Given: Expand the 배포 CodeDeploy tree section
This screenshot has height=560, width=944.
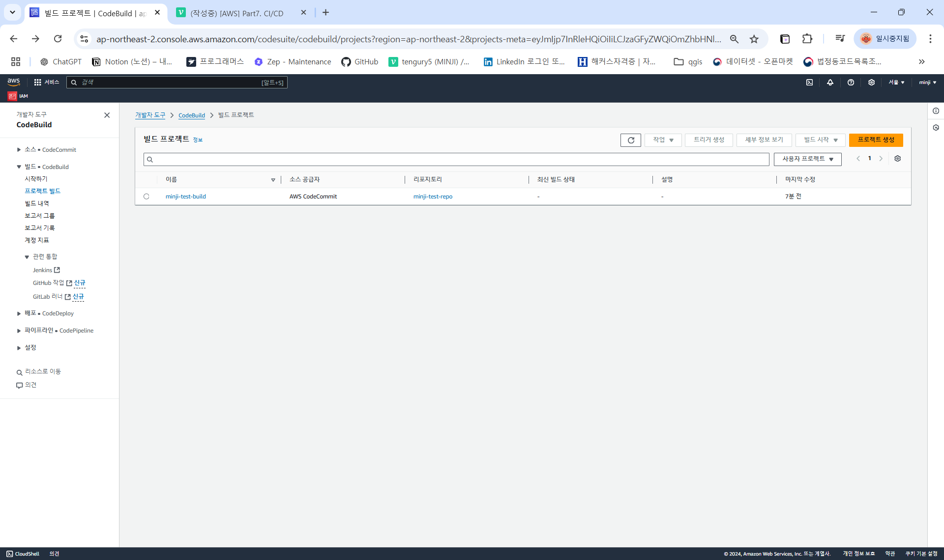Looking at the screenshot, I should coord(19,313).
